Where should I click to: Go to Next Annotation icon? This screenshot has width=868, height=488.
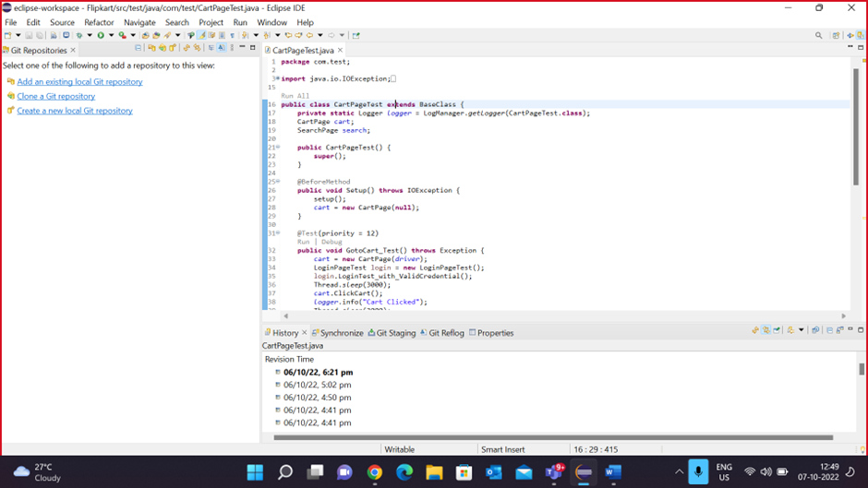(244, 35)
